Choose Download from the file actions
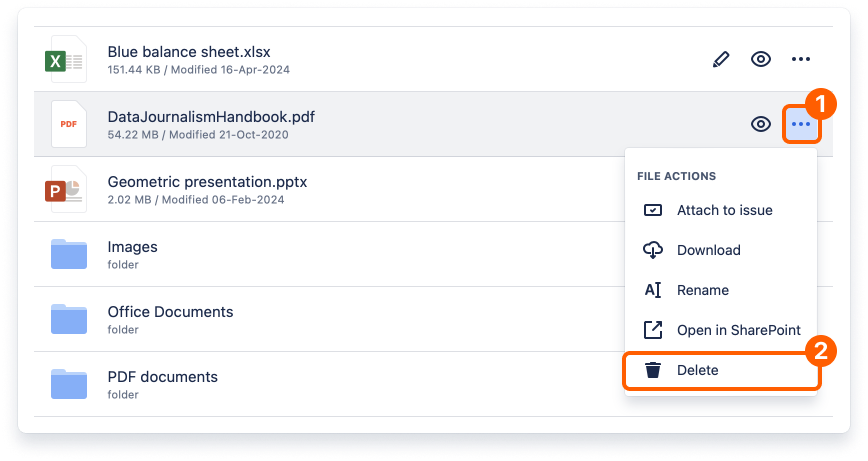Viewport: 868px width, 461px height. [708, 250]
